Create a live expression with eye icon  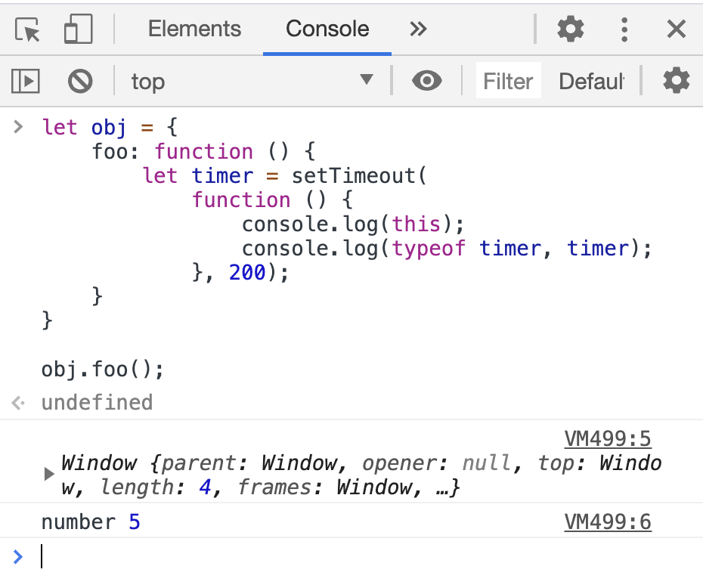tap(427, 81)
